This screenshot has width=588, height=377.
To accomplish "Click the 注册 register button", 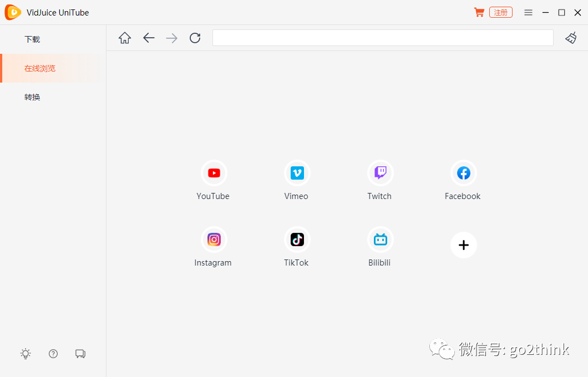I will (x=500, y=12).
